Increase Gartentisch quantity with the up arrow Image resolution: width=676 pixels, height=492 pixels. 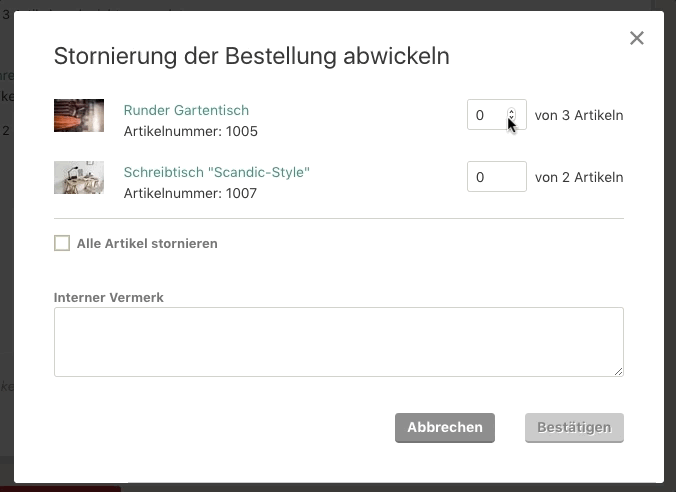coord(512,111)
